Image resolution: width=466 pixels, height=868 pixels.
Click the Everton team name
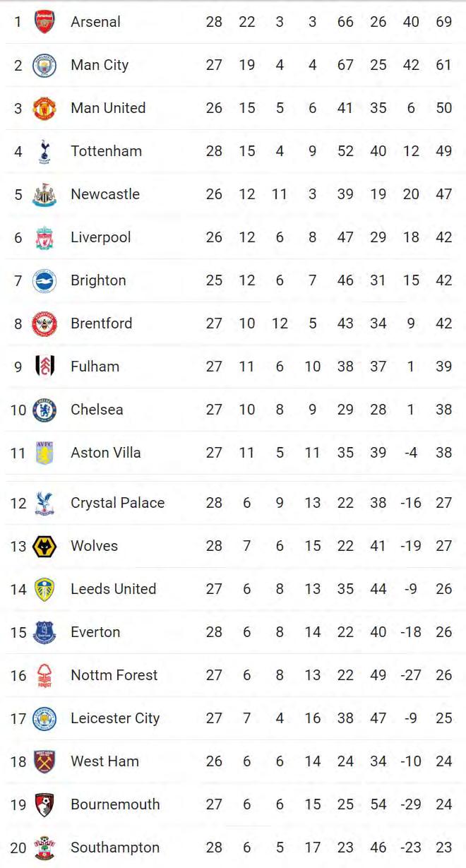(x=95, y=632)
